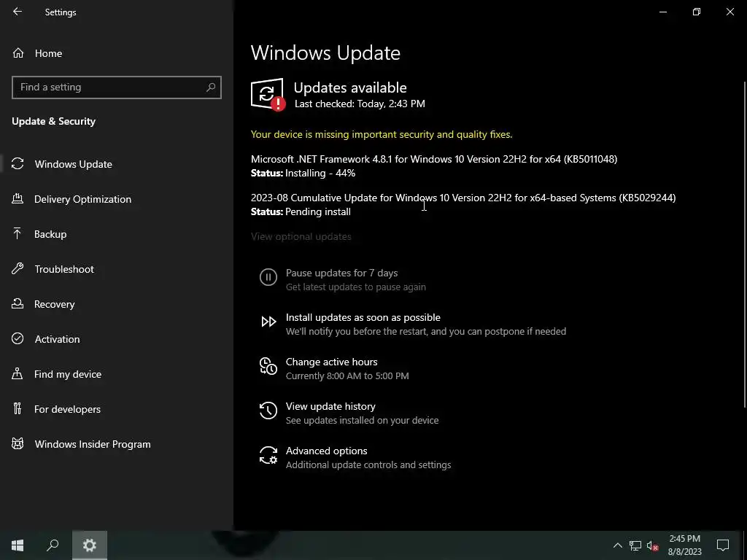The width and height of the screenshot is (747, 560).
Task: Select the Delivery Optimization icon
Action: click(x=18, y=198)
